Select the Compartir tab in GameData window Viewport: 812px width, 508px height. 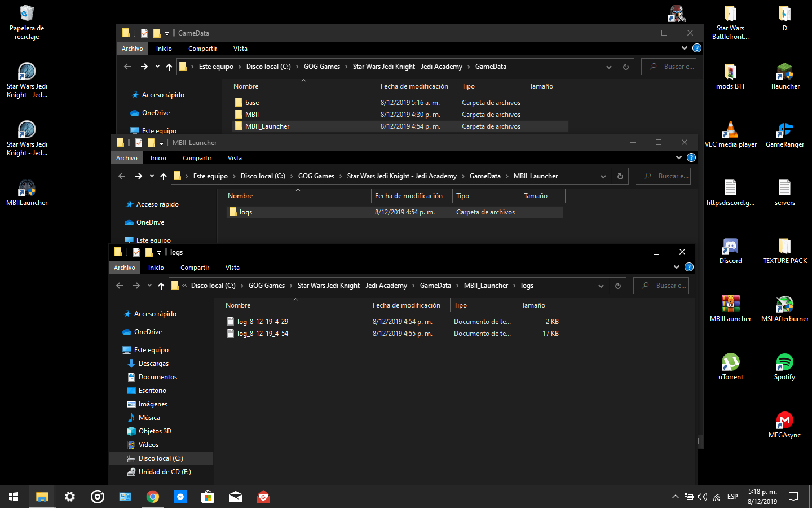pos(202,49)
